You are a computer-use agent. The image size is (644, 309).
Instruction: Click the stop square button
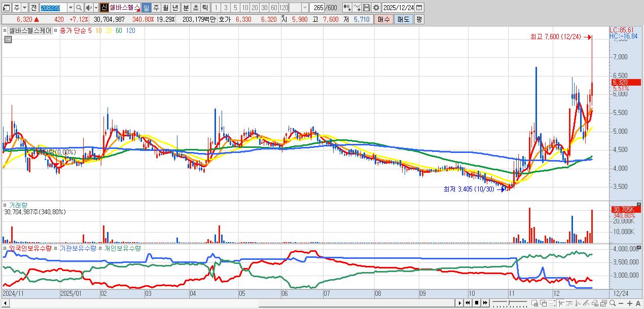click(476, 303)
